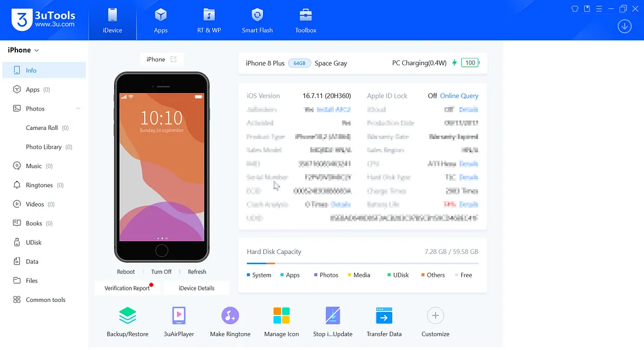Switch to the Smart Flash tab

point(257,20)
